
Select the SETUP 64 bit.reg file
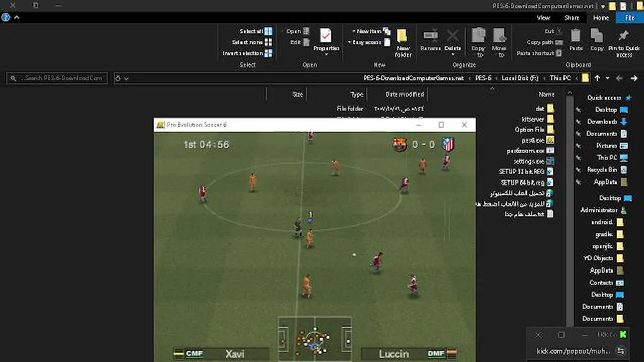pyautogui.click(x=527, y=183)
